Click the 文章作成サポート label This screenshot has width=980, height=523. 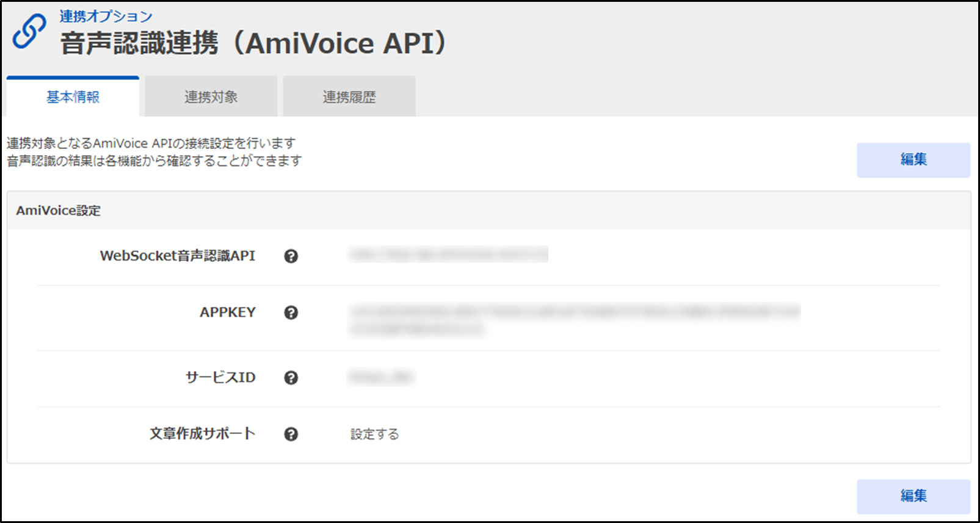pos(203,433)
